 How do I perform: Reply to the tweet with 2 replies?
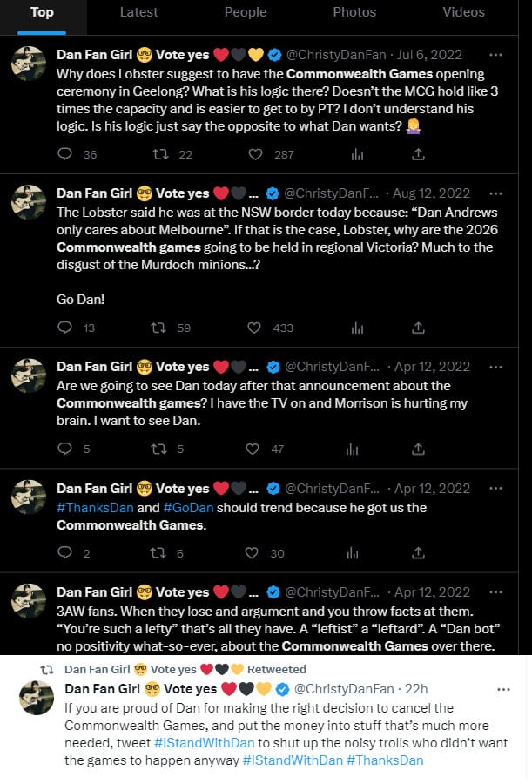[64, 552]
